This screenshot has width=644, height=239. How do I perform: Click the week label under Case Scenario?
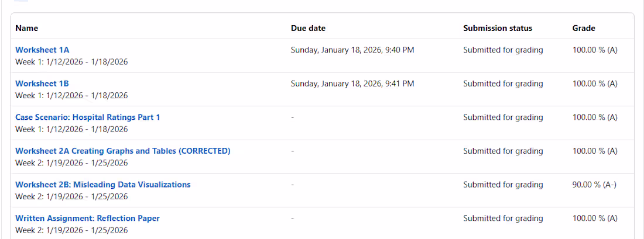click(x=71, y=130)
